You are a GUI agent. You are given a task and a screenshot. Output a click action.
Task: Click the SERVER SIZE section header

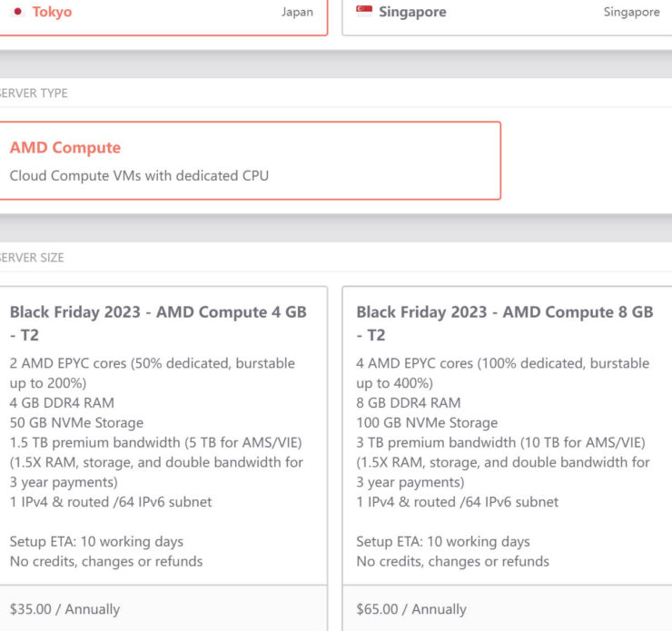[32, 258]
